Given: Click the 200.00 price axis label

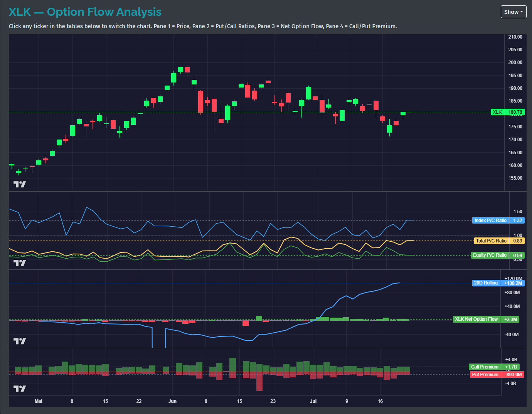Looking at the screenshot, I should pos(515,62).
